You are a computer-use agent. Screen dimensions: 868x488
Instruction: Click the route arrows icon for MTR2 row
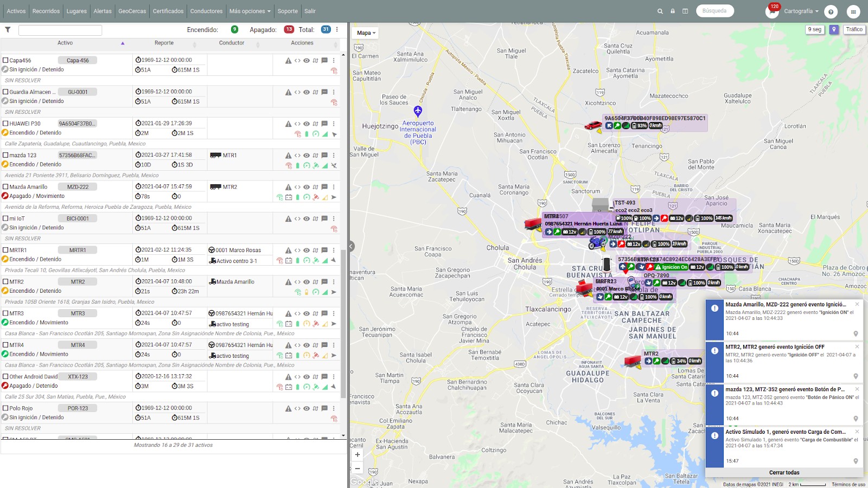point(315,282)
